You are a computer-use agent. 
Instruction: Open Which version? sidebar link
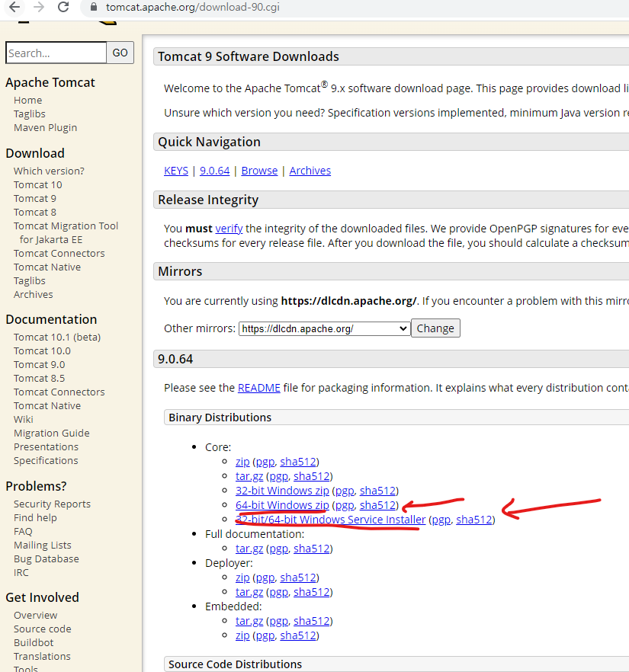49,171
